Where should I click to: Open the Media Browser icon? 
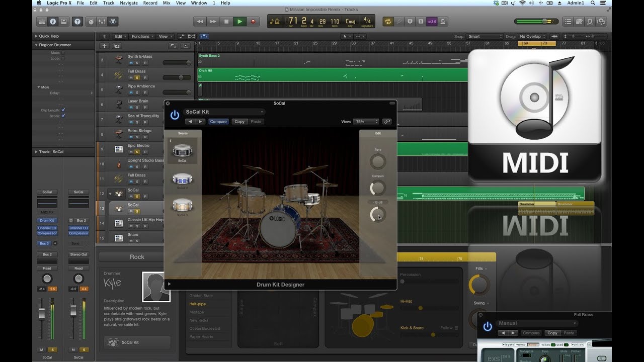(x=601, y=22)
